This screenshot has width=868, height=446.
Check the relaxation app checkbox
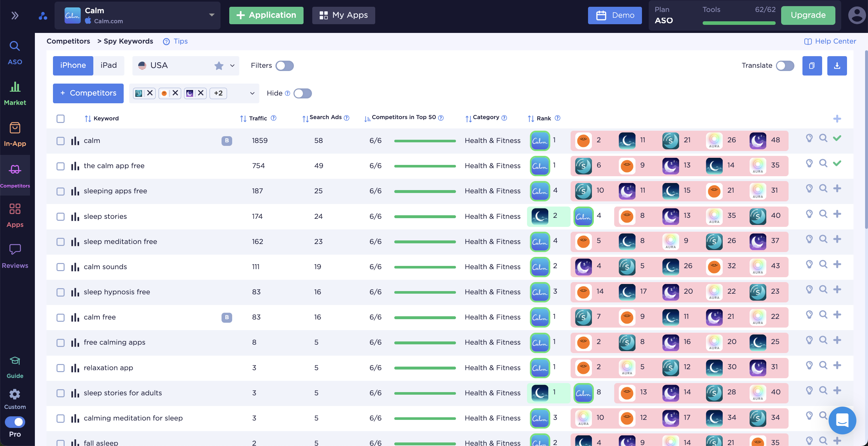pyautogui.click(x=60, y=368)
